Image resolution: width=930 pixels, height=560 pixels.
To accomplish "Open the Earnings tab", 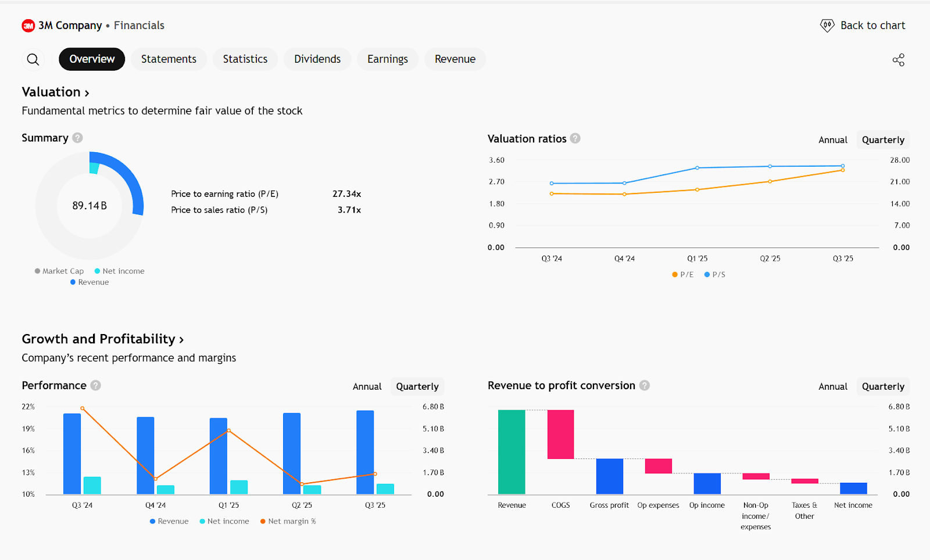I will 387,59.
